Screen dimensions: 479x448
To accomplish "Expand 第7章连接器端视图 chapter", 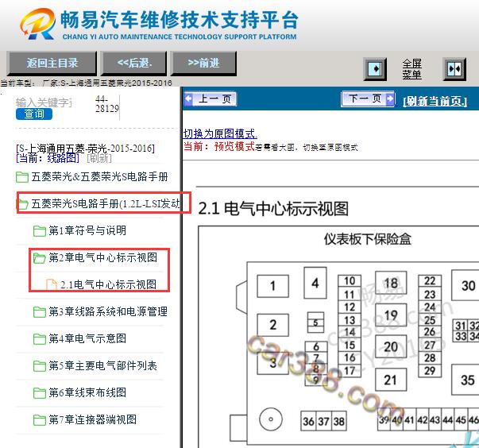I will pyautogui.click(x=93, y=419).
